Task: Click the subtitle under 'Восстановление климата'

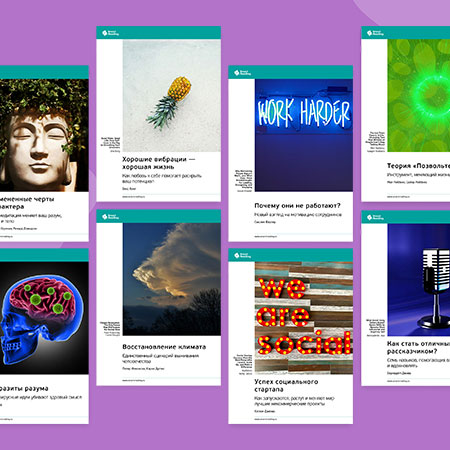Action: point(161,358)
